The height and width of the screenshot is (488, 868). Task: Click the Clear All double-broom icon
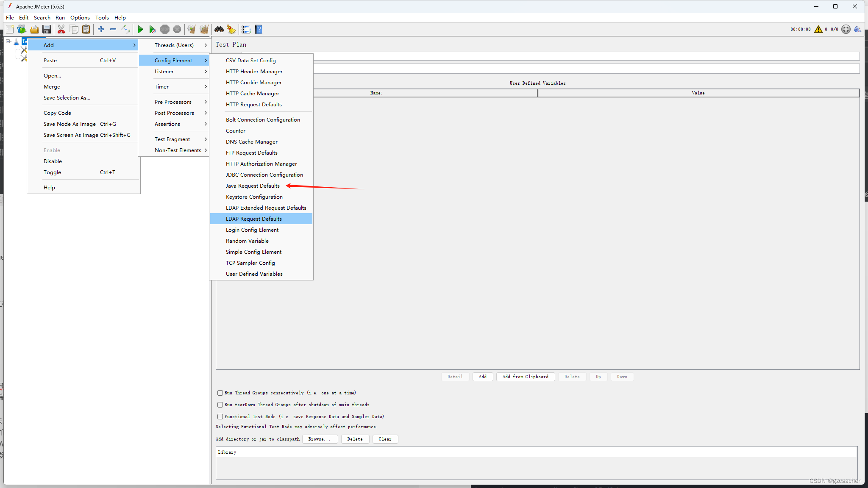(x=204, y=29)
